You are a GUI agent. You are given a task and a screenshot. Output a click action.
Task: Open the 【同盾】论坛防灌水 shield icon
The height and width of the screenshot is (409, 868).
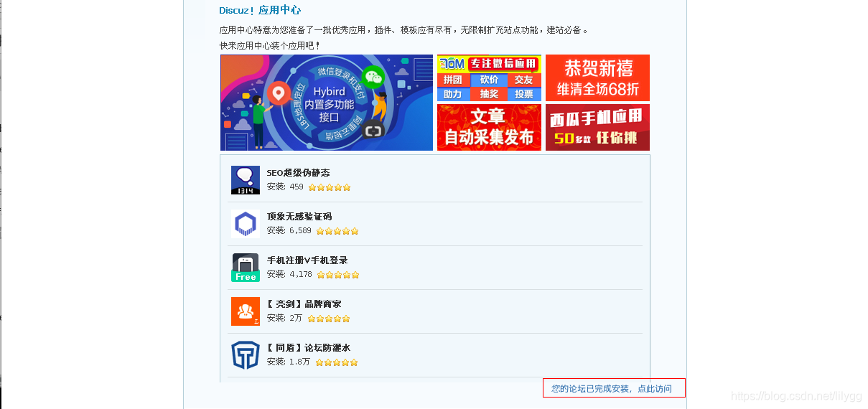point(246,355)
